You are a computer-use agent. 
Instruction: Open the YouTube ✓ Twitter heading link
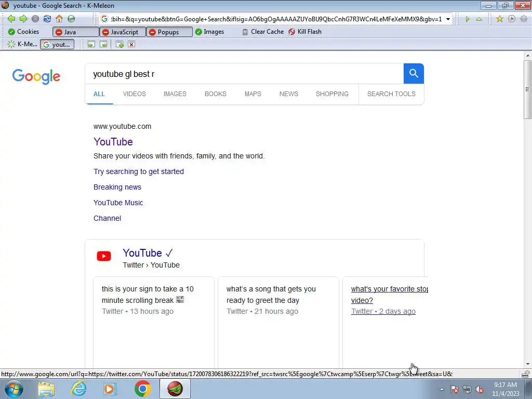pyautogui.click(x=148, y=253)
